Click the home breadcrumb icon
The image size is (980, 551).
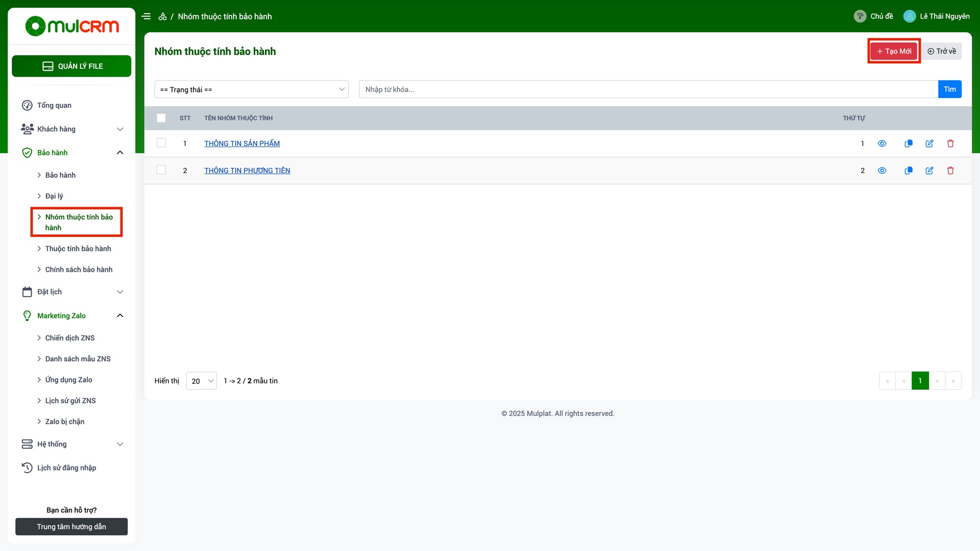[x=162, y=16]
